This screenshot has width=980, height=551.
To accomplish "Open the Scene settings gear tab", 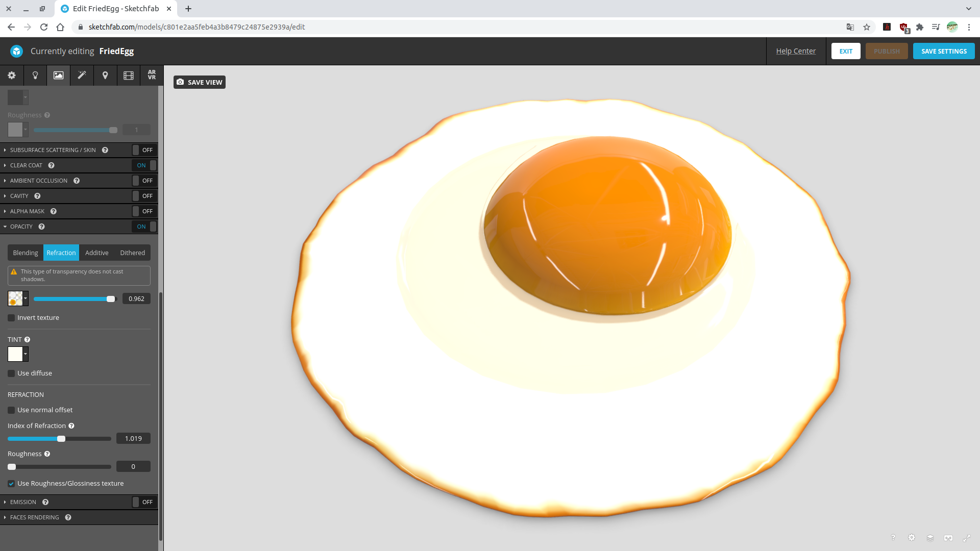I will [x=11, y=76].
